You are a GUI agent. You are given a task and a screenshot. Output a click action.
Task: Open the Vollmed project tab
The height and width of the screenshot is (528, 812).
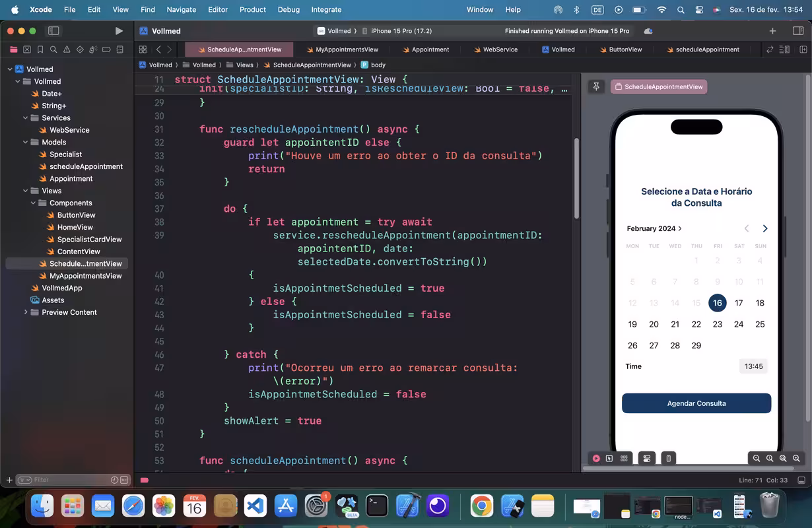click(x=558, y=49)
